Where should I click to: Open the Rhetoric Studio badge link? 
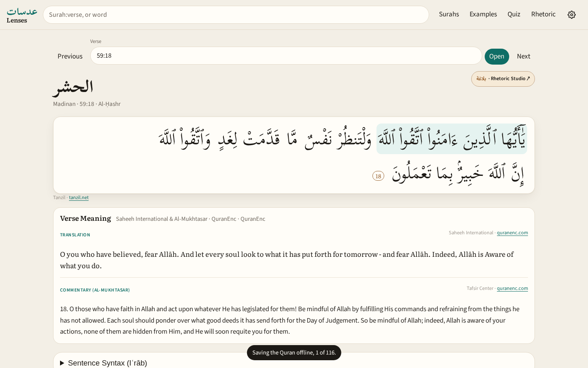click(x=503, y=79)
